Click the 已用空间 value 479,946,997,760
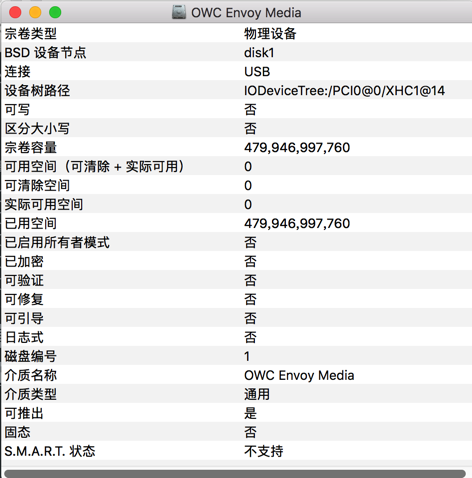Viewport: 472px width, 478px height. [x=297, y=224]
